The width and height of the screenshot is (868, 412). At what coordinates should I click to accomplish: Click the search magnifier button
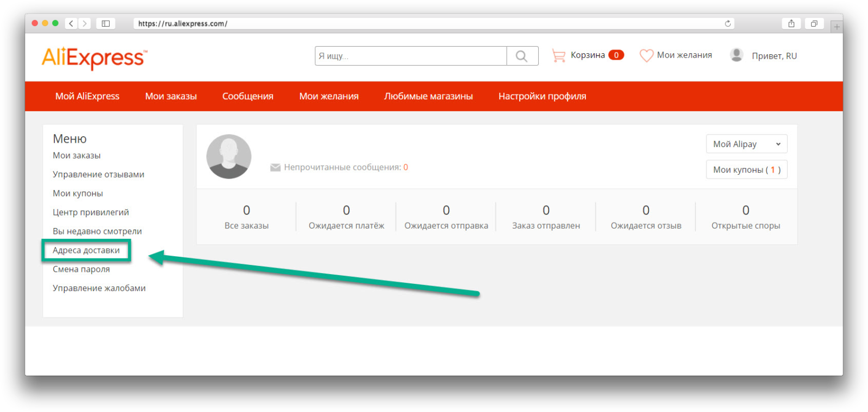point(522,56)
